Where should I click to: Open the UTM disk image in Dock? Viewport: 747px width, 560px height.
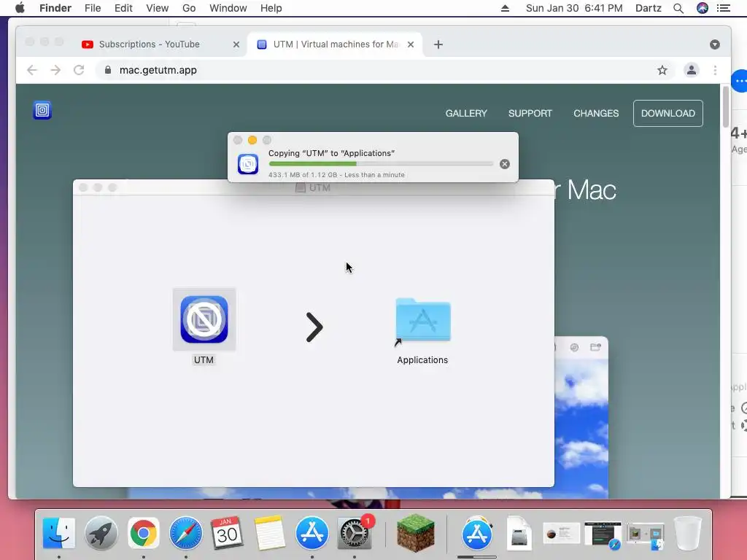coord(519,533)
